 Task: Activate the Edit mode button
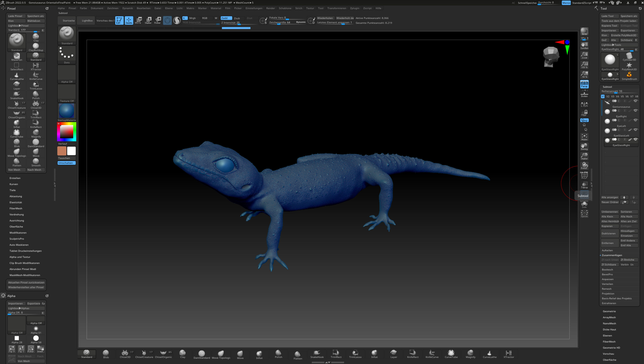(119, 20)
